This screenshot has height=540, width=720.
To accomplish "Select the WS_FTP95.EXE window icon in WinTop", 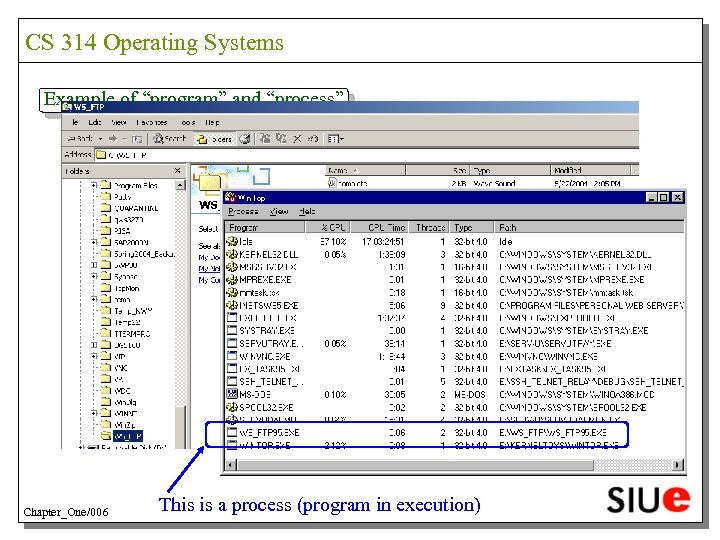I will tap(232, 432).
